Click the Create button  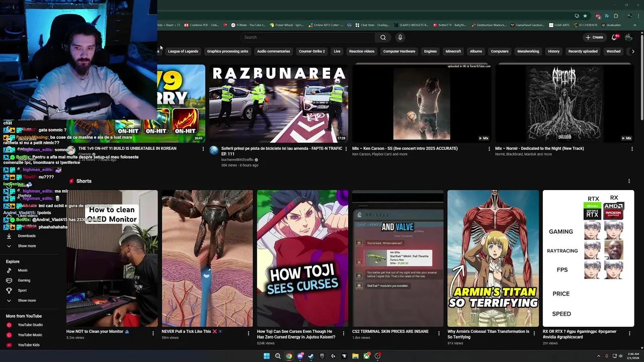click(x=594, y=37)
